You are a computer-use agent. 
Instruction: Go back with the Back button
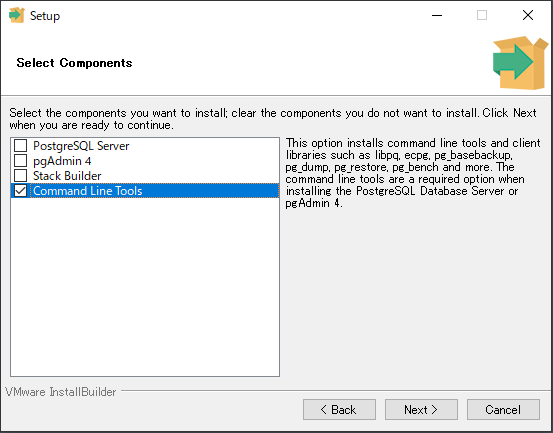339,410
